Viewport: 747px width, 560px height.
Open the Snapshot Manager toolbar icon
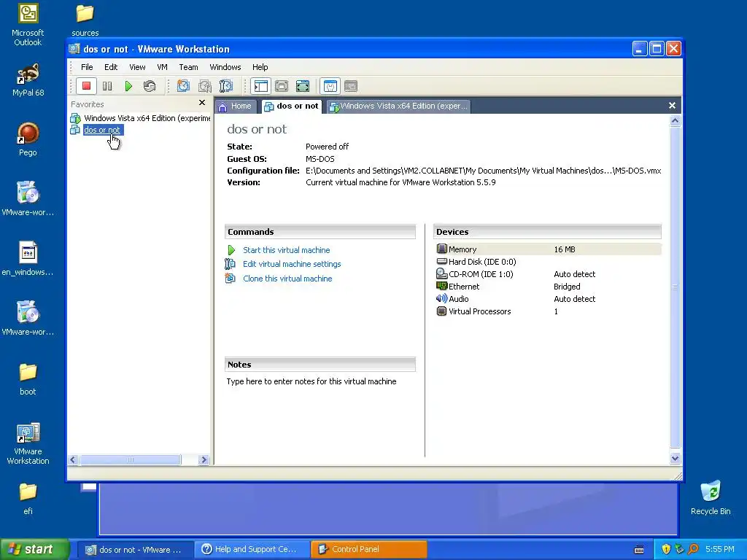click(226, 86)
